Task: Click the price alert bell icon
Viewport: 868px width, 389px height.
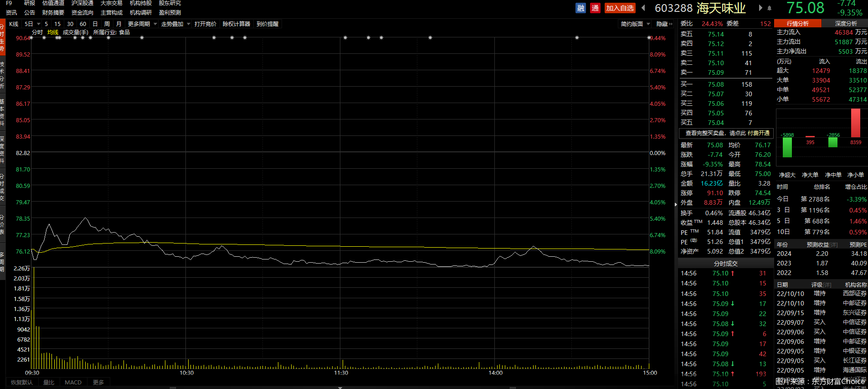Action: pos(770,8)
